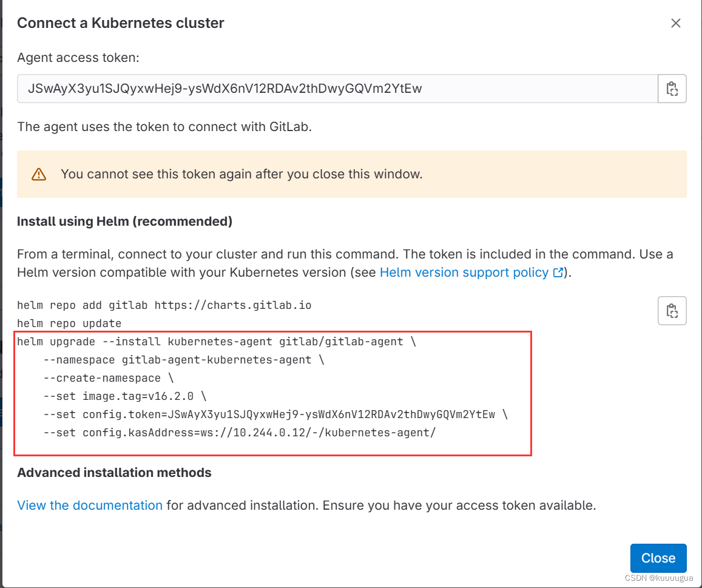
Task: Click the 'helm upgrade --install kubernetes-agent' line
Action: (217, 342)
